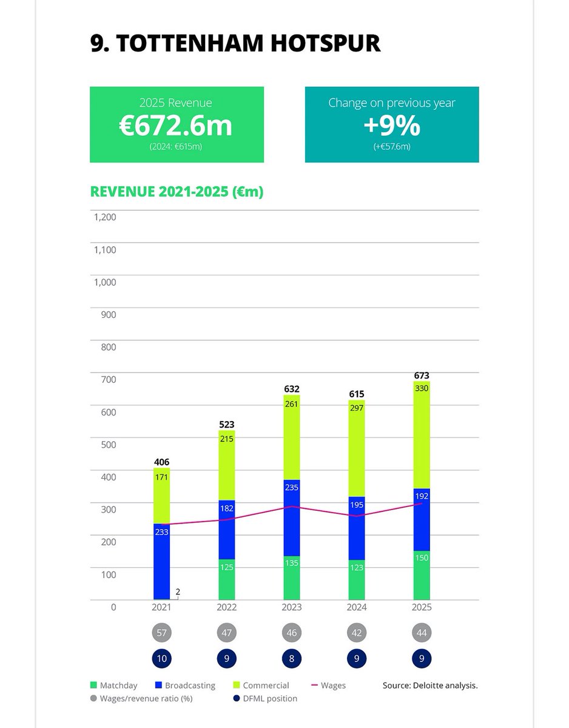Viewport: 569px width, 728px height.
Task: Click the 2022 year axis label
Action: coord(227,607)
